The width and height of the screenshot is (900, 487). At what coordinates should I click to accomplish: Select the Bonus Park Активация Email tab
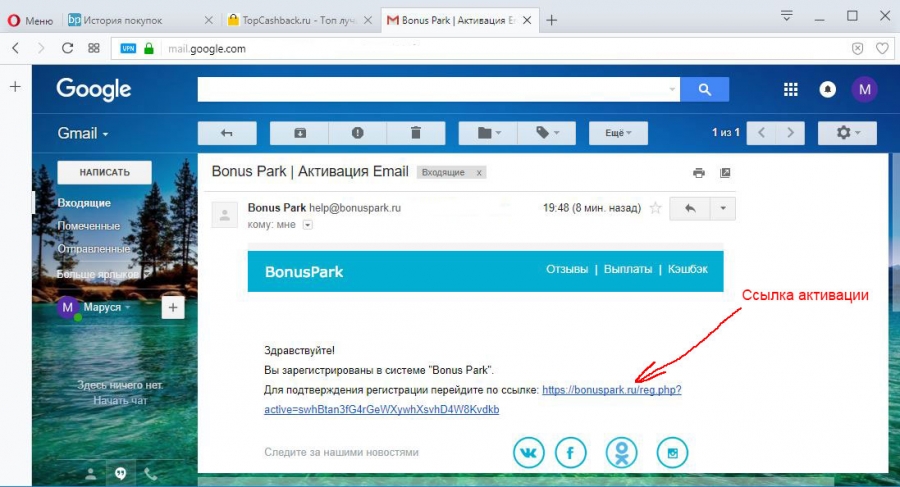coord(451,21)
